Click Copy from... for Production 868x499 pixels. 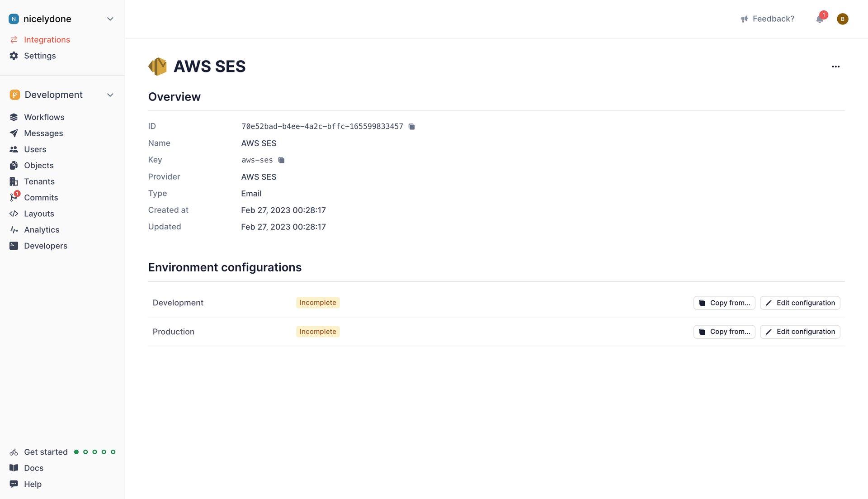coord(724,332)
